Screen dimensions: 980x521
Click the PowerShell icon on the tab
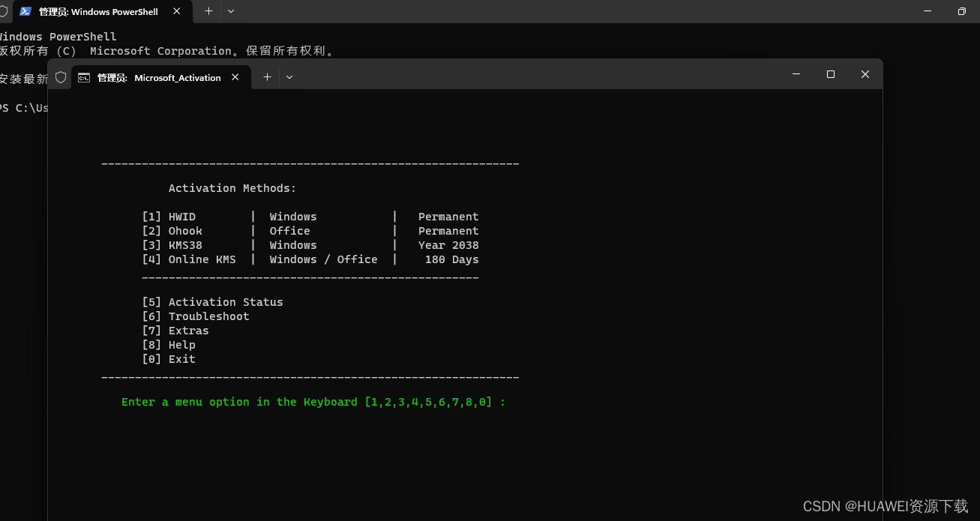pyautogui.click(x=25, y=11)
